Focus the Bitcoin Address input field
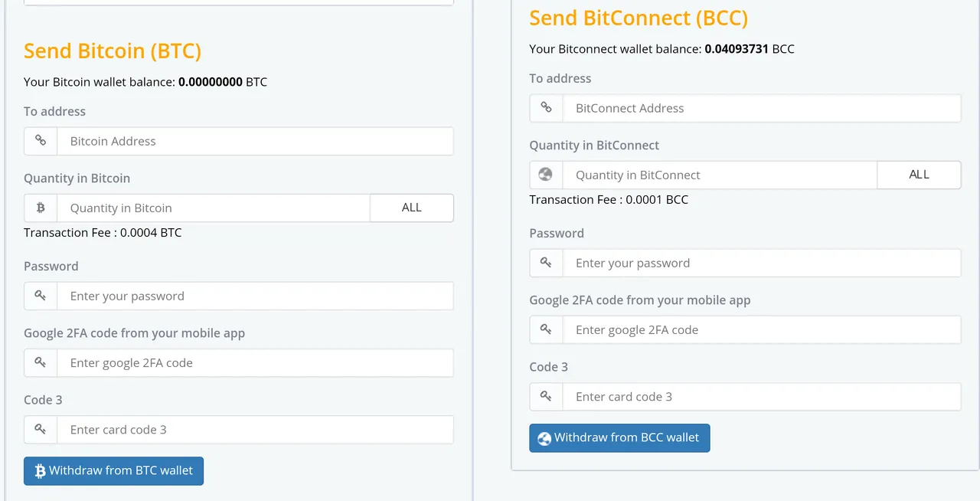980x501 pixels. (256, 141)
